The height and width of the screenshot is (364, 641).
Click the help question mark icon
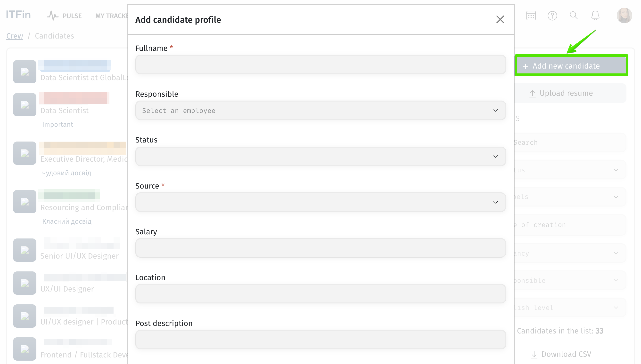click(x=552, y=16)
